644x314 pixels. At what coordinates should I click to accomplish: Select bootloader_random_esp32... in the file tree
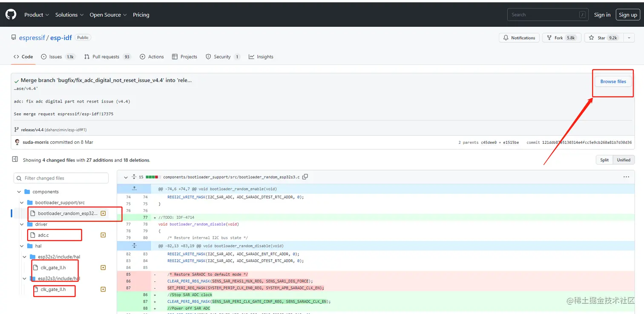[69, 213]
